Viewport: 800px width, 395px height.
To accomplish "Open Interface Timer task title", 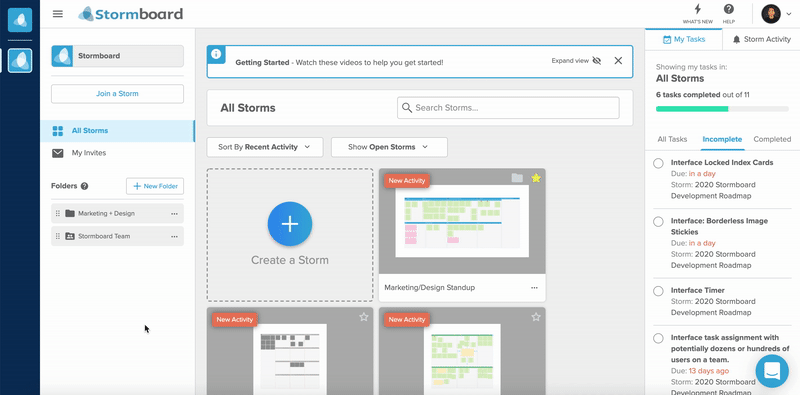I will (697, 290).
